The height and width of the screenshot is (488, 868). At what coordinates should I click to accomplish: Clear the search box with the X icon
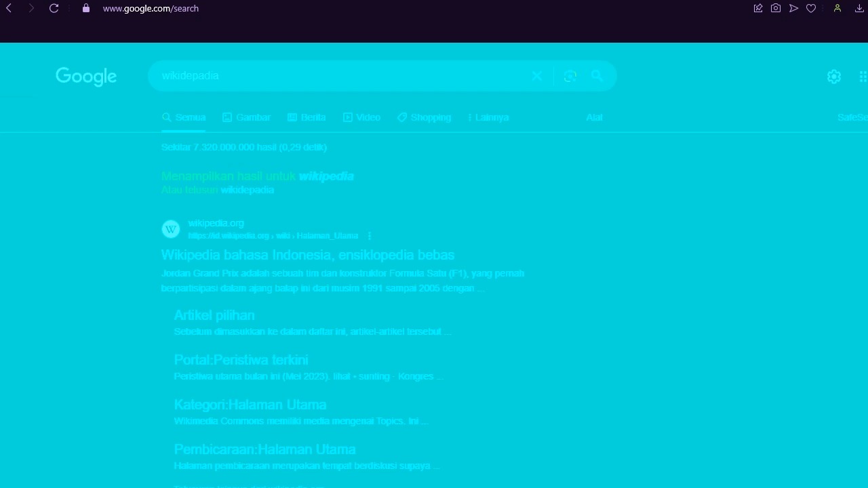click(537, 76)
